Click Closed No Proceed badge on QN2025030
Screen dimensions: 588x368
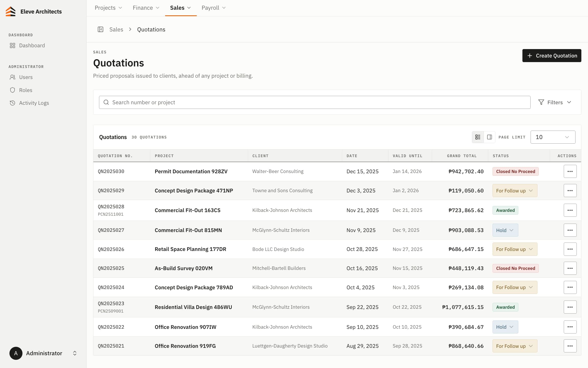pyautogui.click(x=516, y=171)
